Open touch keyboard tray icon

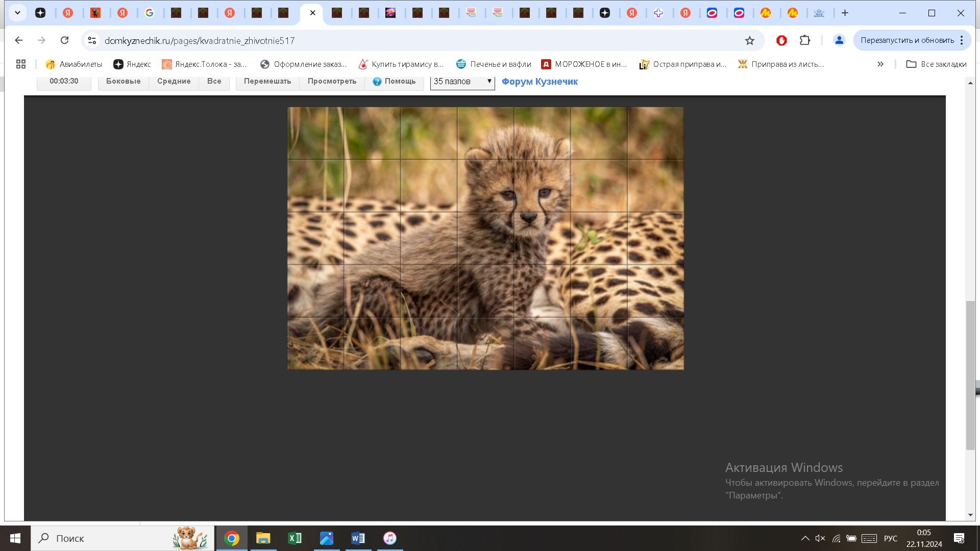click(869, 538)
